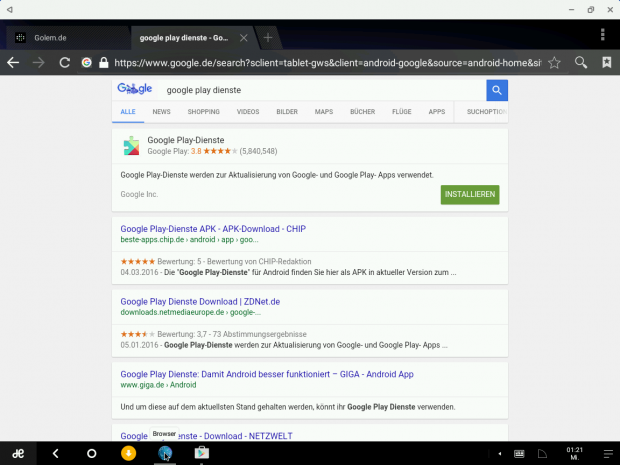The image size is (620, 465).
Task: Click the Browser globe icon in taskbar
Action: 165,453
